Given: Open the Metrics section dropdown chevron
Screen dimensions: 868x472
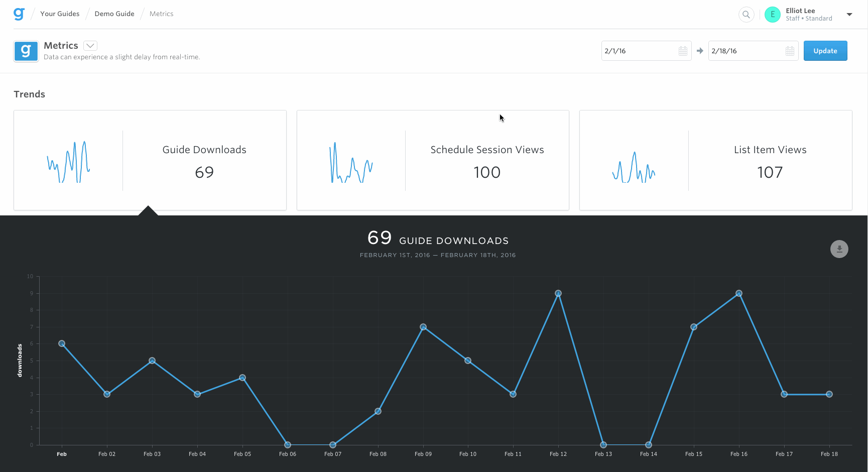Looking at the screenshot, I should pos(90,46).
